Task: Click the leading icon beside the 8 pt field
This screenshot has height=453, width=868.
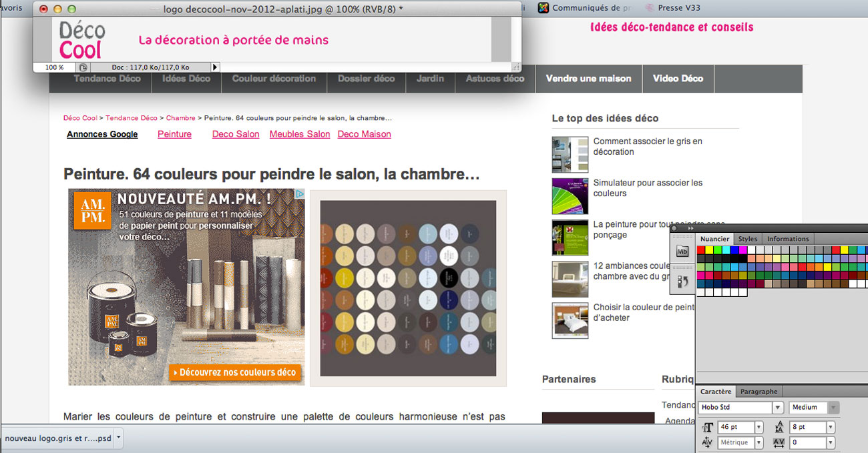Action: click(x=779, y=426)
